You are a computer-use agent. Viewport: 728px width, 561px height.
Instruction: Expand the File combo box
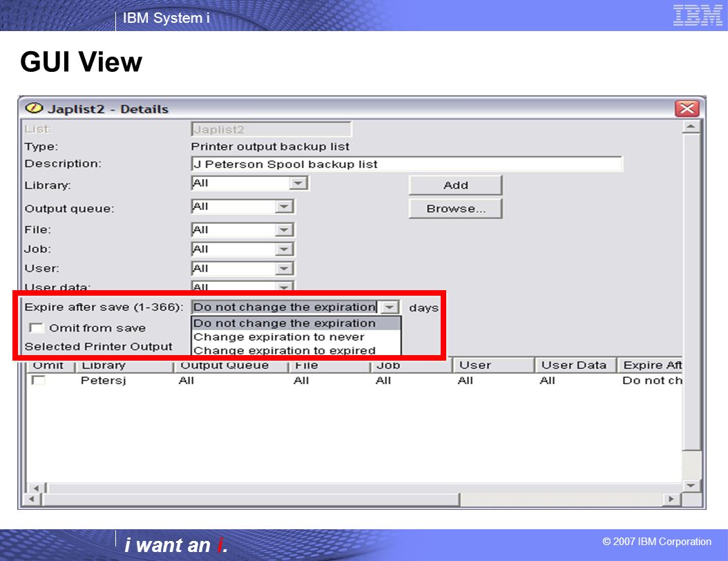284,229
